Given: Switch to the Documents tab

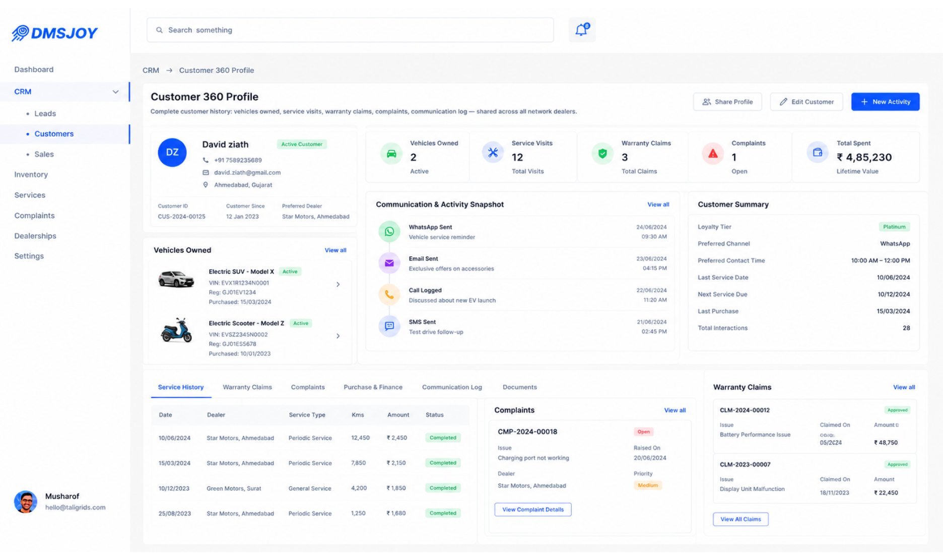Looking at the screenshot, I should coord(519,387).
